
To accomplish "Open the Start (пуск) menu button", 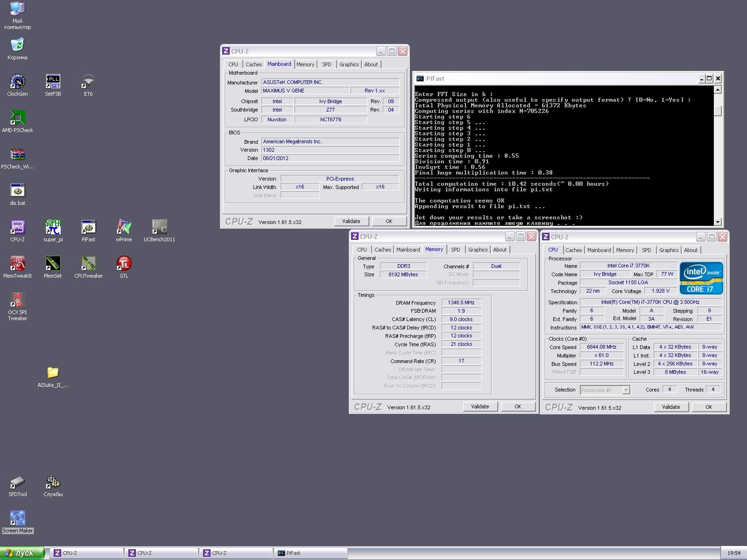I will (x=22, y=553).
